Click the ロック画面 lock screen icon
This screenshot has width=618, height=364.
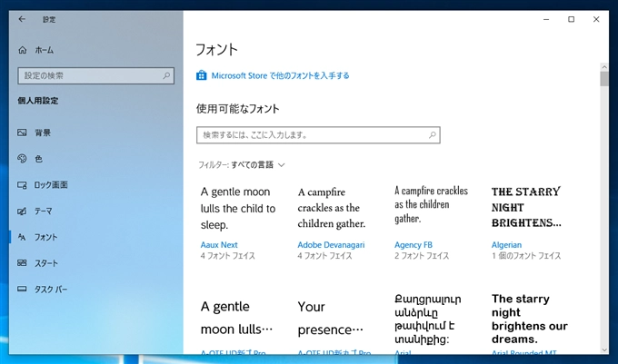(22, 185)
